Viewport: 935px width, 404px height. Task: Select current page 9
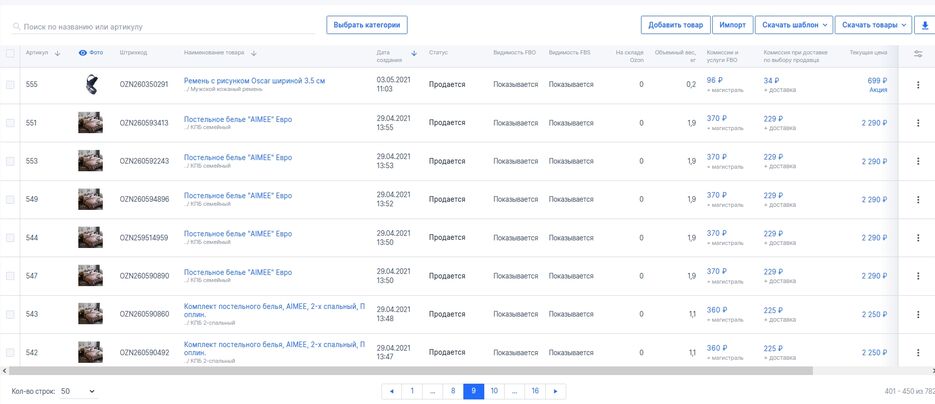coord(473,391)
